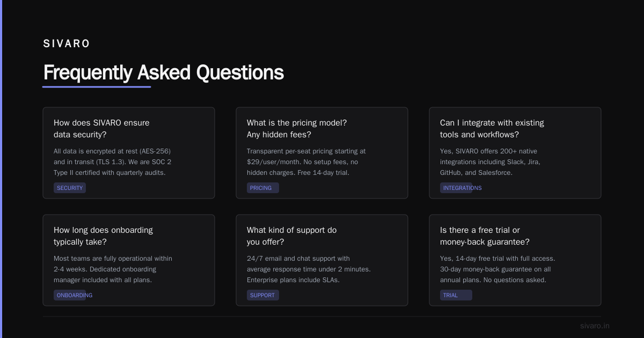
Task: Open the data security question
Action: pyautogui.click(x=101, y=129)
